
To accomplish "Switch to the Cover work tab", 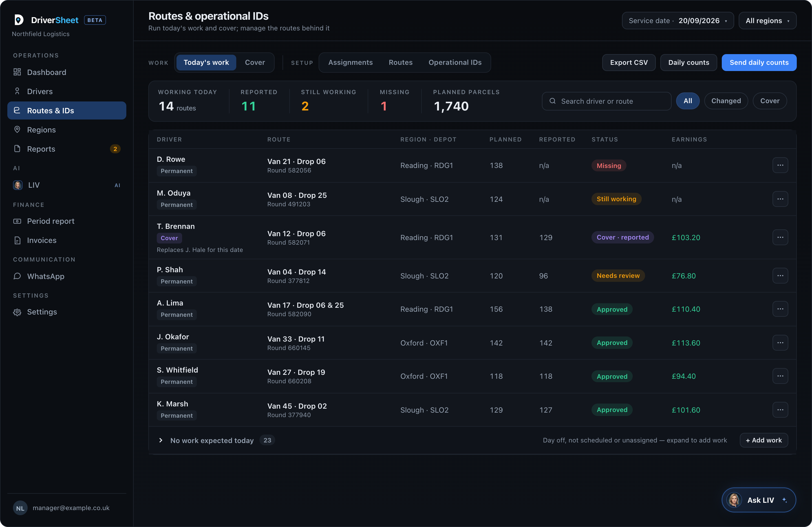I will 255,62.
